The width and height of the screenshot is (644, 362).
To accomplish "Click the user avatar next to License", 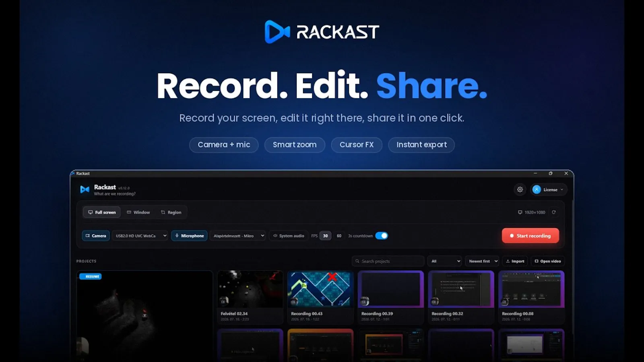I will (x=537, y=189).
